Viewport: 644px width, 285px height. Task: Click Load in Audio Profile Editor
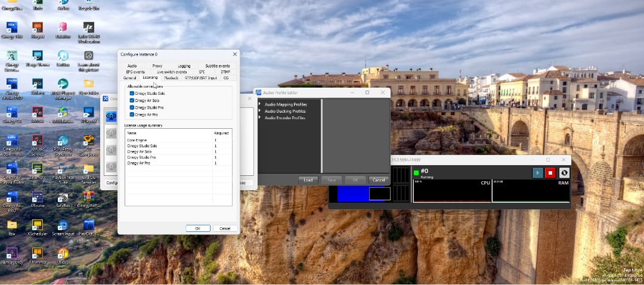pyautogui.click(x=308, y=179)
